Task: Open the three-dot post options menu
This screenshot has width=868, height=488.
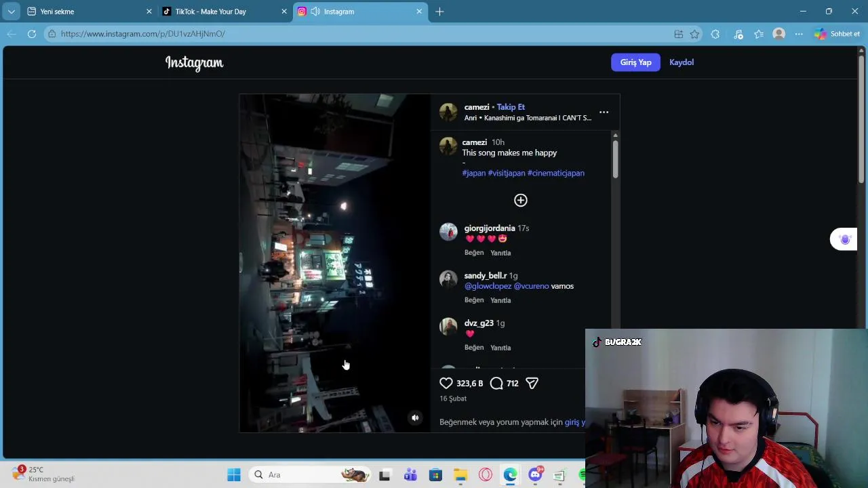Action: coord(604,112)
